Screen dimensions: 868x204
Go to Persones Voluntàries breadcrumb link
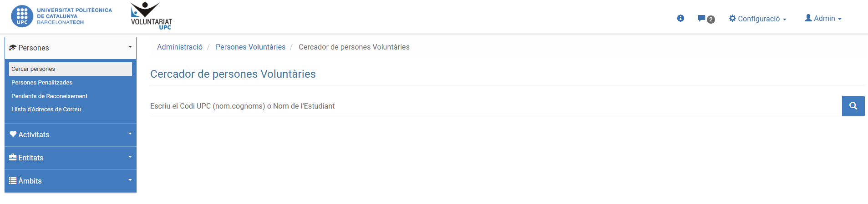pyautogui.click(x=250, y=47)
